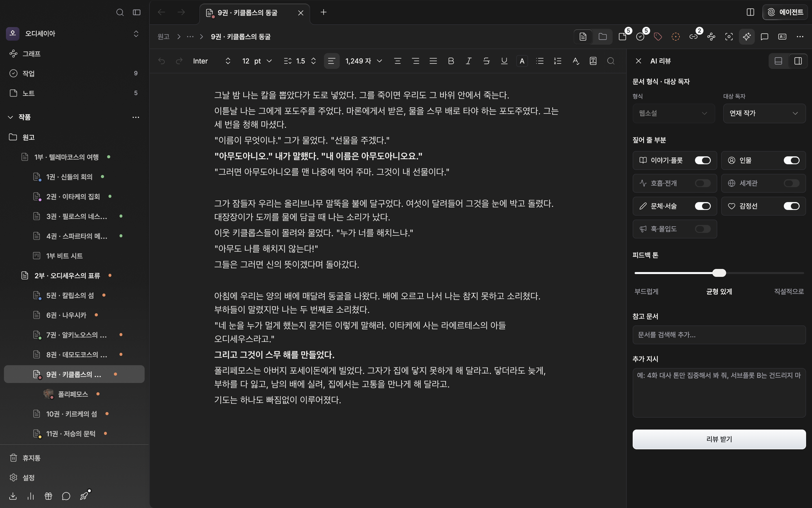
Task: Open the 1,249 자 word count dropdown
Action: tap(364, 61)
